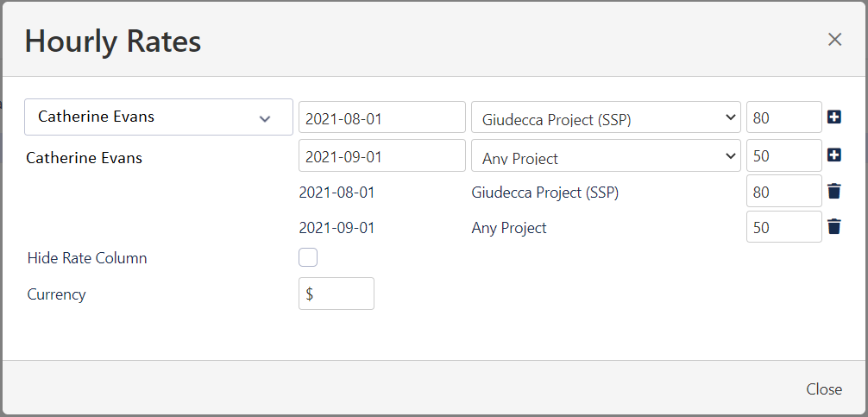Click the plus icon beside the Giudecca Project dropdown
The width and height of the screenshot is (868, 417).
pyautogui.click(x=833, y=117)
